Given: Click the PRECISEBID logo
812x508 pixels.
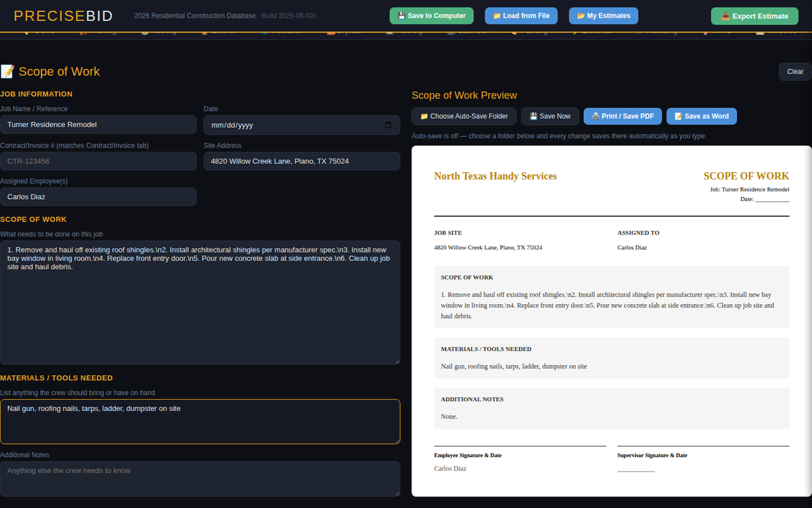Looking at the screenshot, I should coord(63,16).
